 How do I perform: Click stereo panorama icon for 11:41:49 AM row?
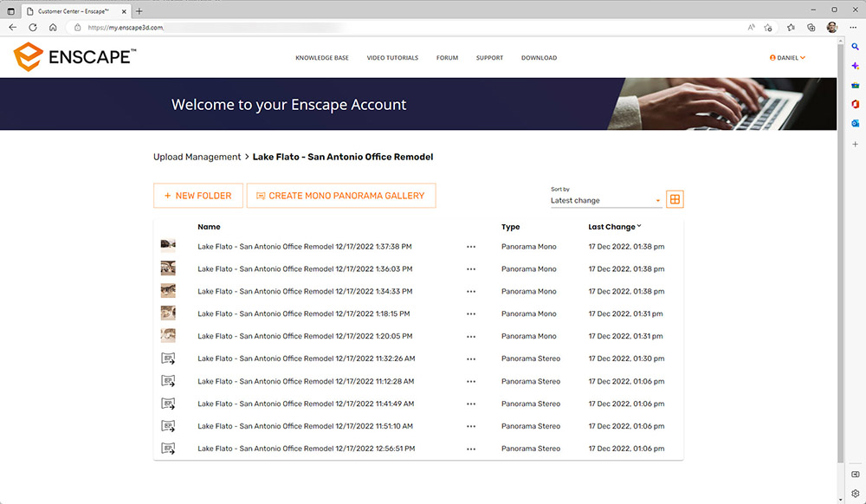coord(168,404)
